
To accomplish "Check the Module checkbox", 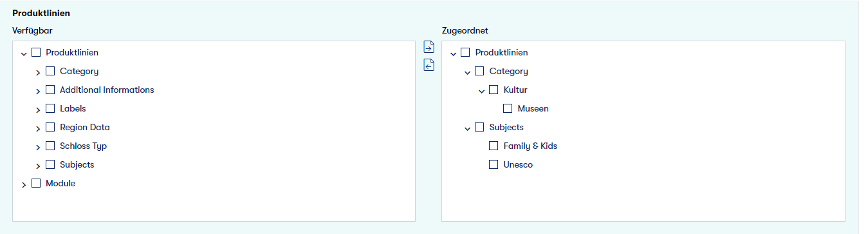I will pos(36,183).
